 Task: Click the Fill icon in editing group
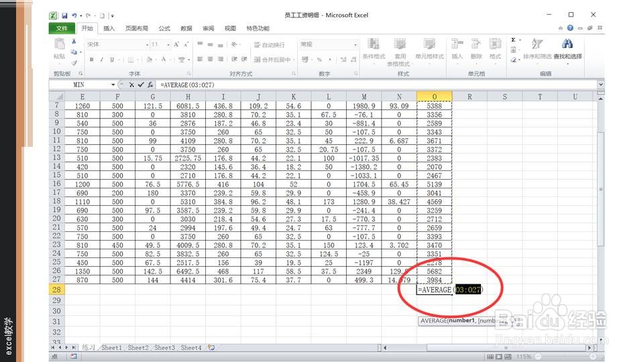514,50
